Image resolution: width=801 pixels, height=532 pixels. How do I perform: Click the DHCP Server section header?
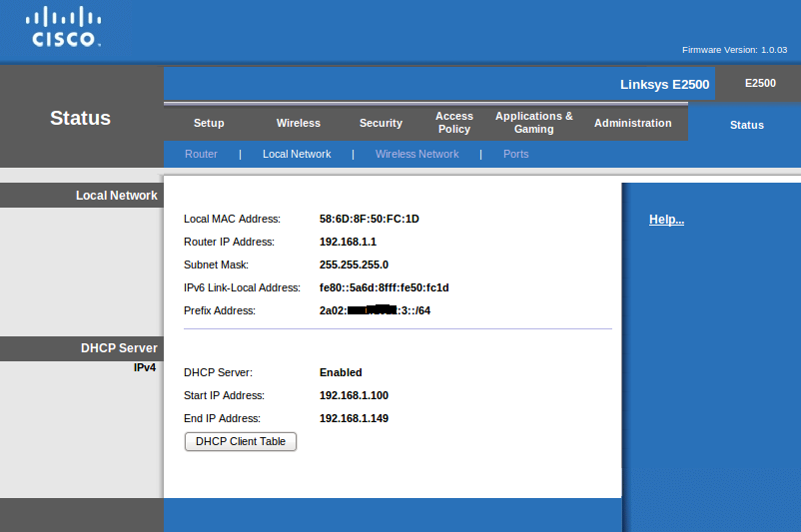point(119,348)
